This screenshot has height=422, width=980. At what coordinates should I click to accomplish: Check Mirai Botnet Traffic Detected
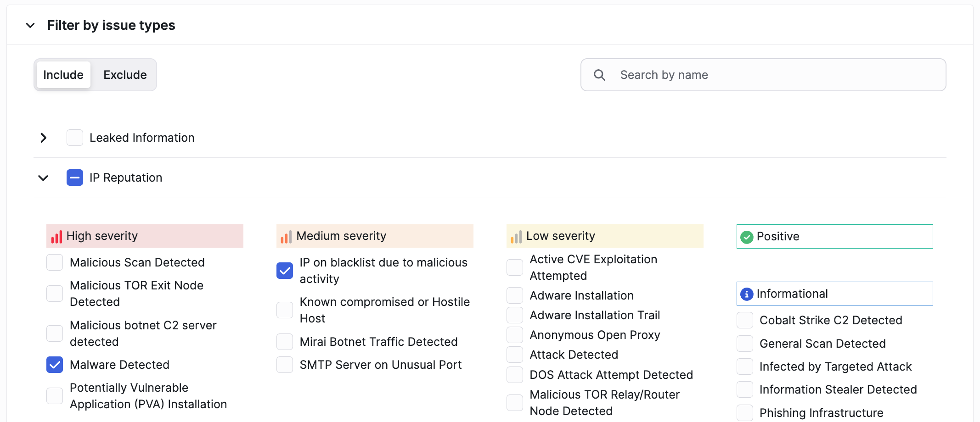285,342
